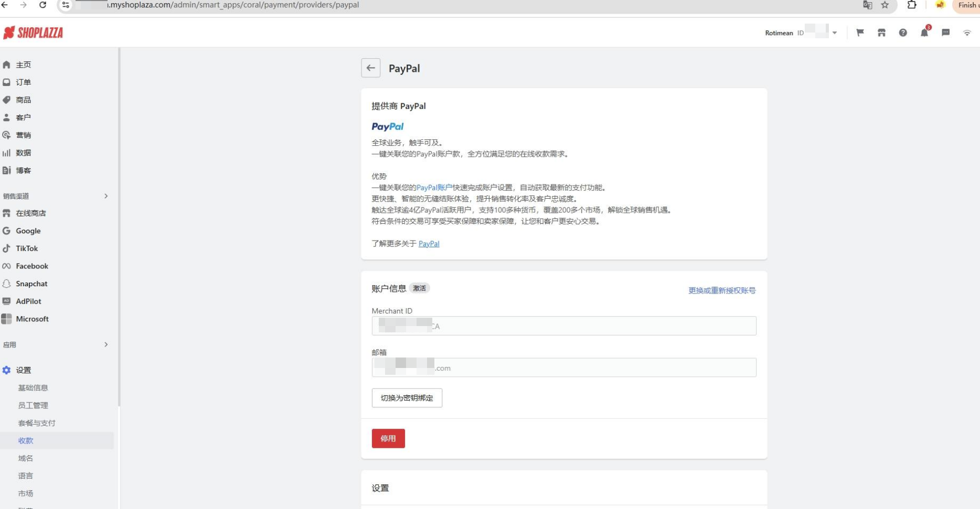This screenshot has height=509, width=980.
Task: Expand the Rotimean store account dropdown
Action: pyautogui.click(x=835, y=33)
